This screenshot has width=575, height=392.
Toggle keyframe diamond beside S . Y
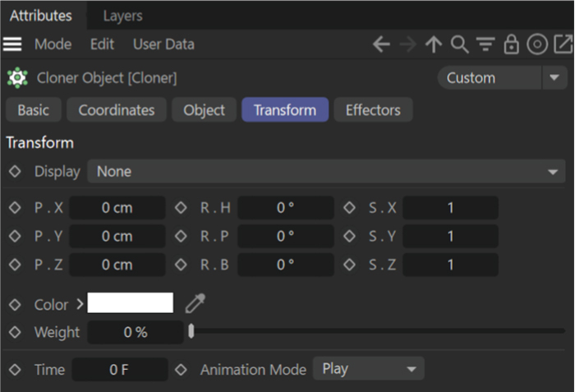tap(349, 237)
